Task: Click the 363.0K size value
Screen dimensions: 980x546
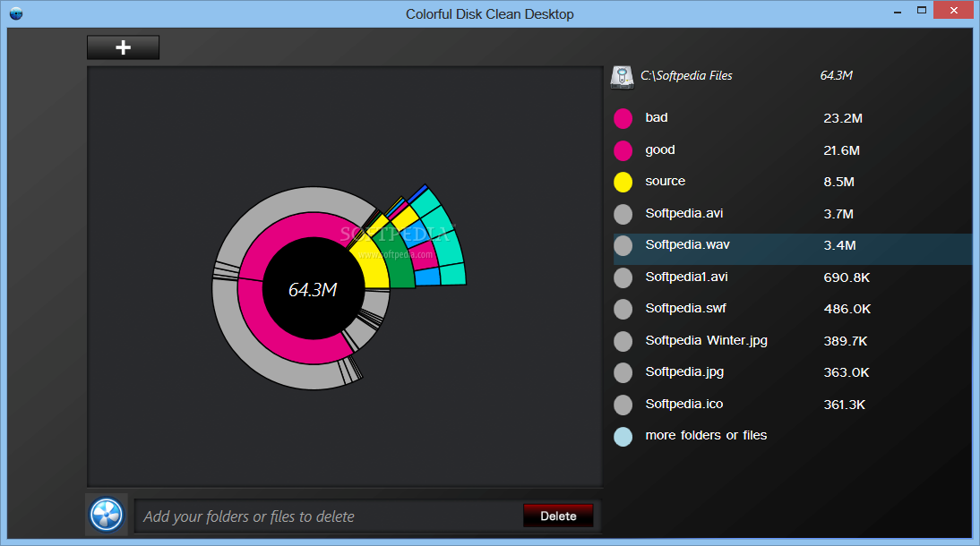Action: [847, 372]
